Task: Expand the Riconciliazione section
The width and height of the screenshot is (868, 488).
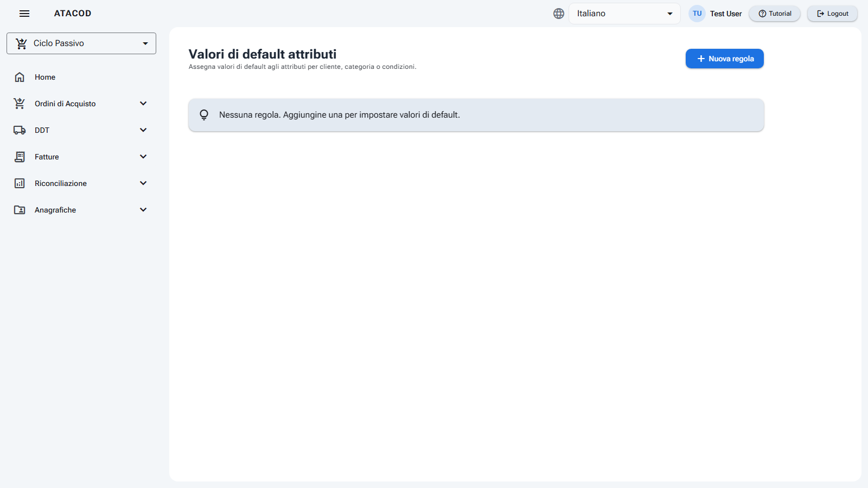Action: (81, 183)
